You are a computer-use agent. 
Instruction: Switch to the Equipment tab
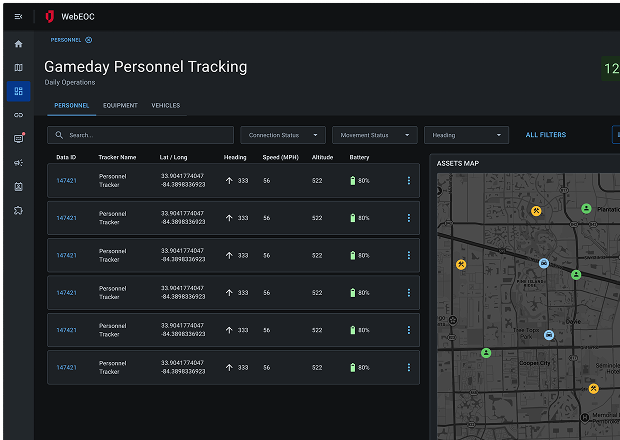click(x=120, y=105)
